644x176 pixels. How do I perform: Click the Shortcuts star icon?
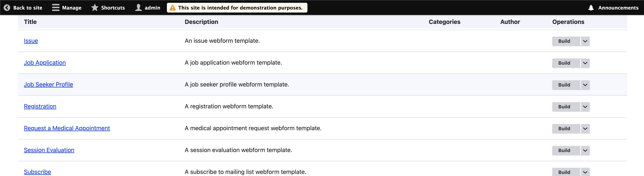pyautogui.click(x=95, y=8)
